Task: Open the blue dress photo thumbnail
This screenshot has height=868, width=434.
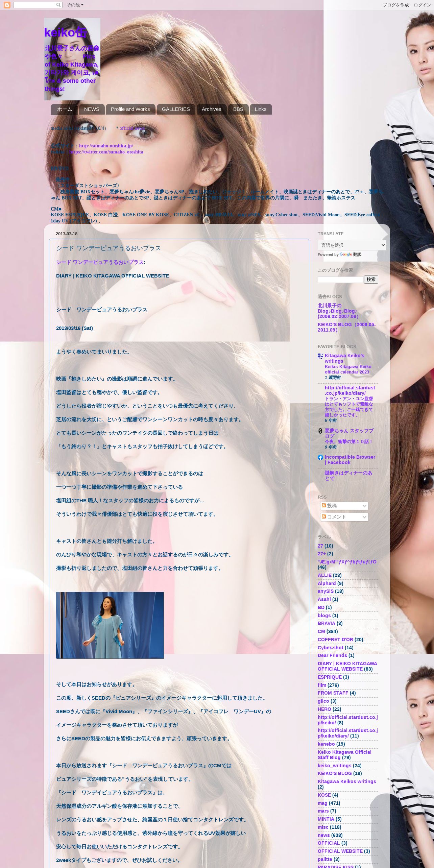Action: tap(110, 625)
